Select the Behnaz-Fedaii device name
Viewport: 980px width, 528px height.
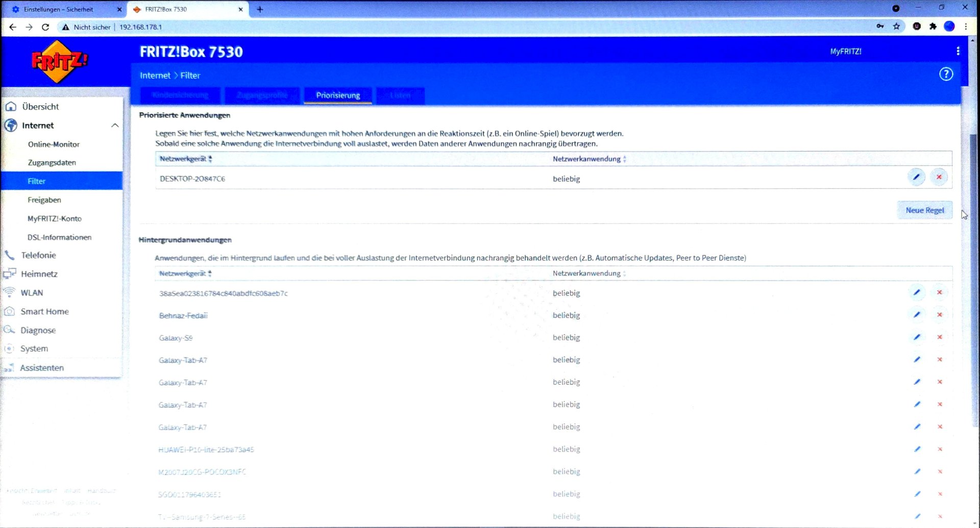[x=183, y=316]
